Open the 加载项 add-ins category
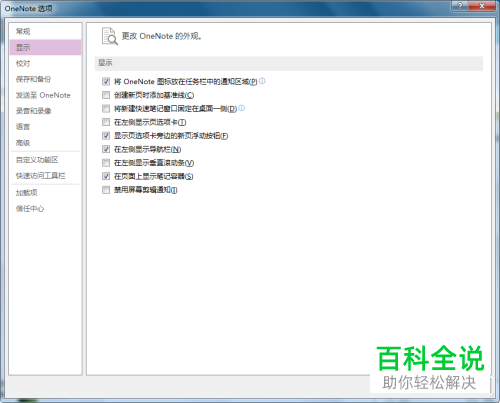Image resolution: width=500 pixels, height=403 pixels. click(45, 193)
